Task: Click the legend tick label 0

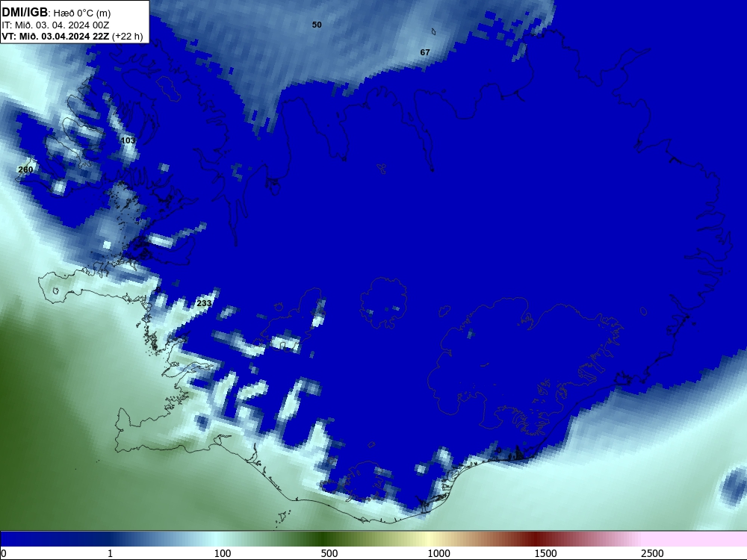Action: click(4, 553)
